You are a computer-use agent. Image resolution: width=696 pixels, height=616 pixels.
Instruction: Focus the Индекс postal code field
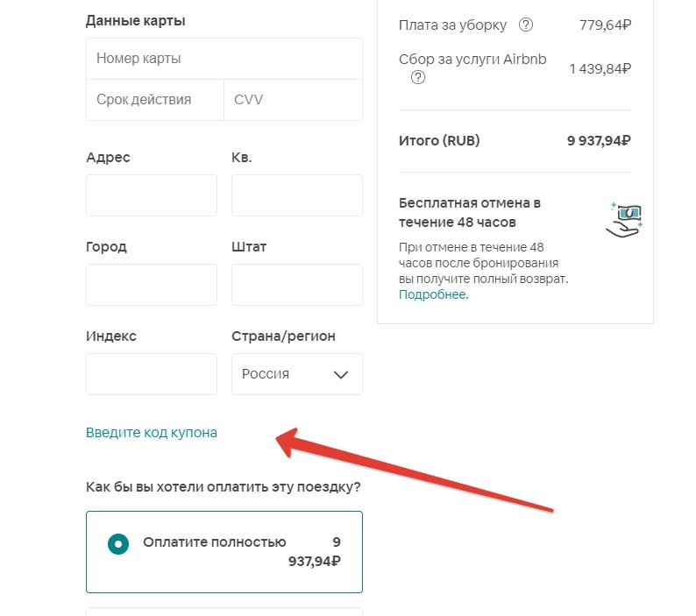click(152, 374)
